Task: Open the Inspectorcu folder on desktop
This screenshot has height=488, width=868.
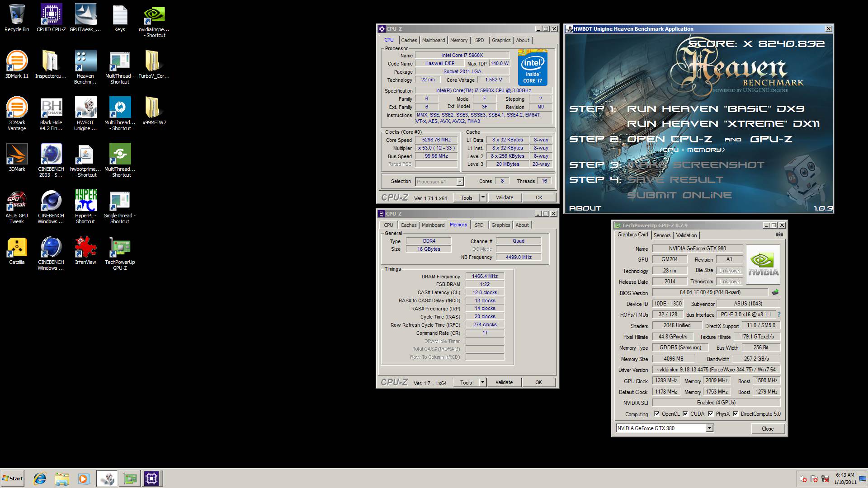Action: (51, 65)
